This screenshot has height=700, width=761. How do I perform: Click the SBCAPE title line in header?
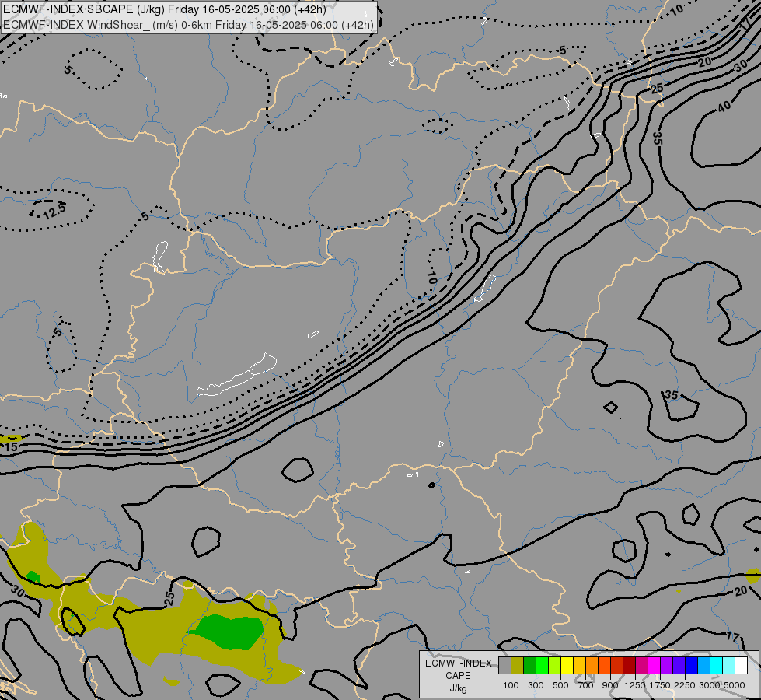coord(165,9)
